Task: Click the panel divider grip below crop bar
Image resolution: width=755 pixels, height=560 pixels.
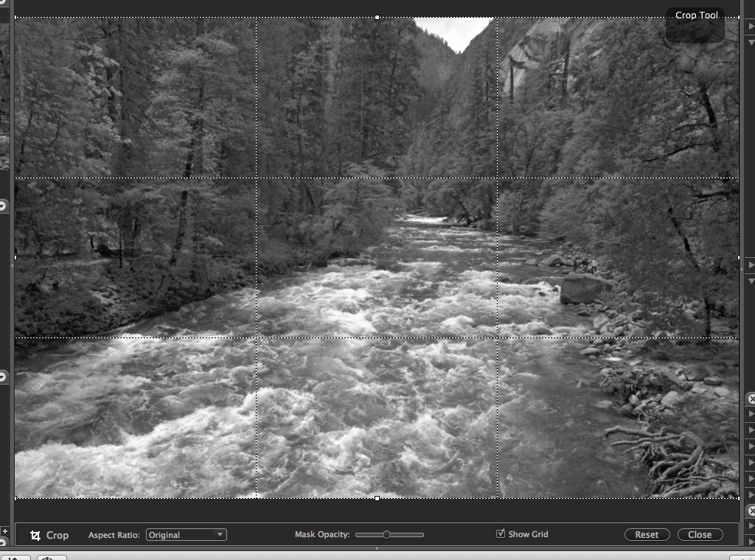Action: click(377, 549)
